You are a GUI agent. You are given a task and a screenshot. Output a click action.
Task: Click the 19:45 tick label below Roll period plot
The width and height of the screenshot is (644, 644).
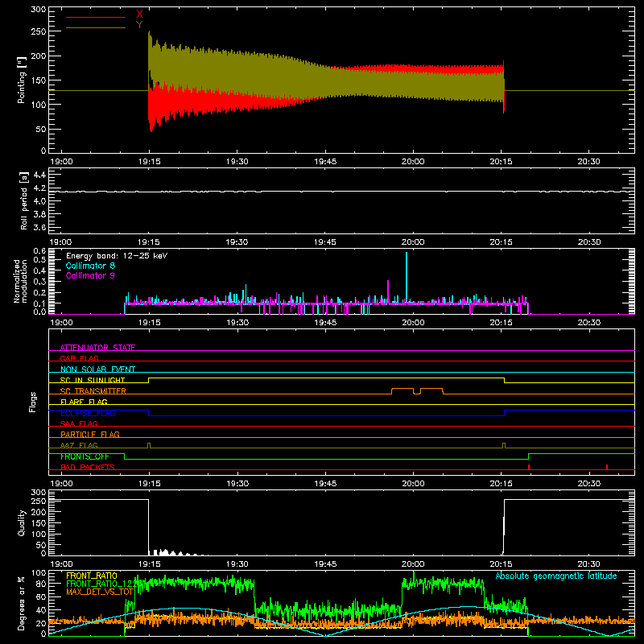tap(325, 242)
